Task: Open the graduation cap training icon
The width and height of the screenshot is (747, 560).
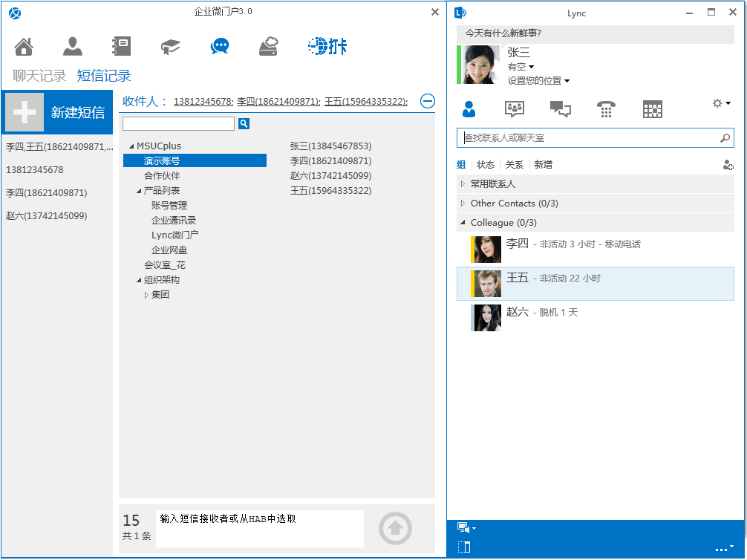Action: (x=170, y=47)
